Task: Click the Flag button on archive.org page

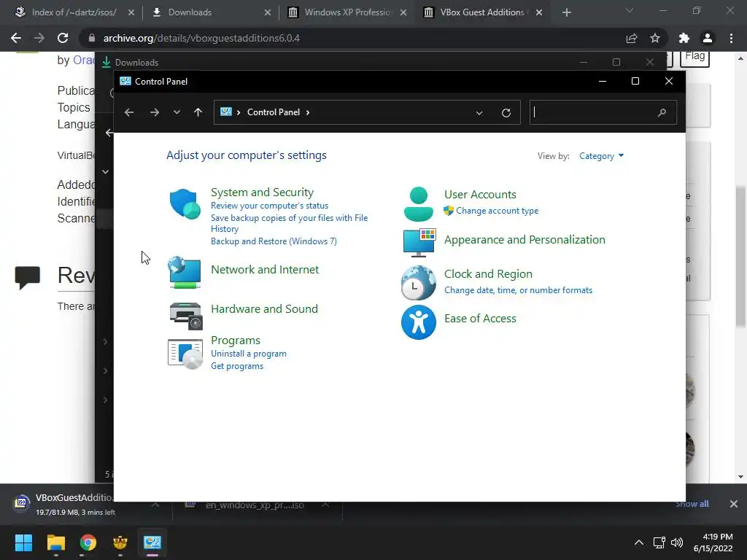Action: pos(694,58)
